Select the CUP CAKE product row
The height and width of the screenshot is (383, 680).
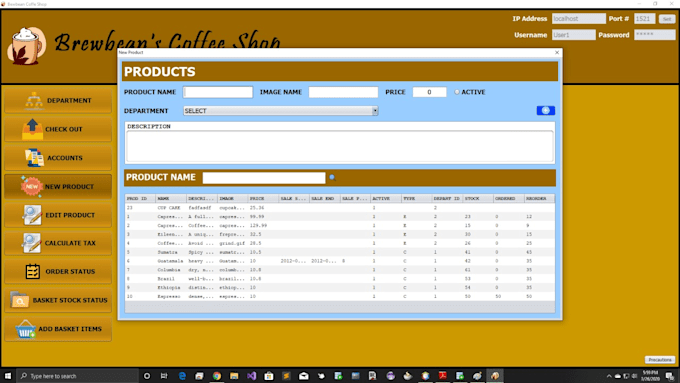[x=340, y=208]
